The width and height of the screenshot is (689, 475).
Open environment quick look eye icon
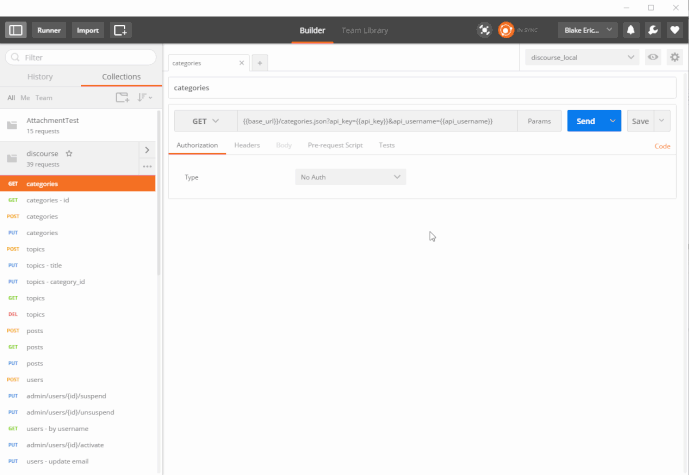click(653, 58)
